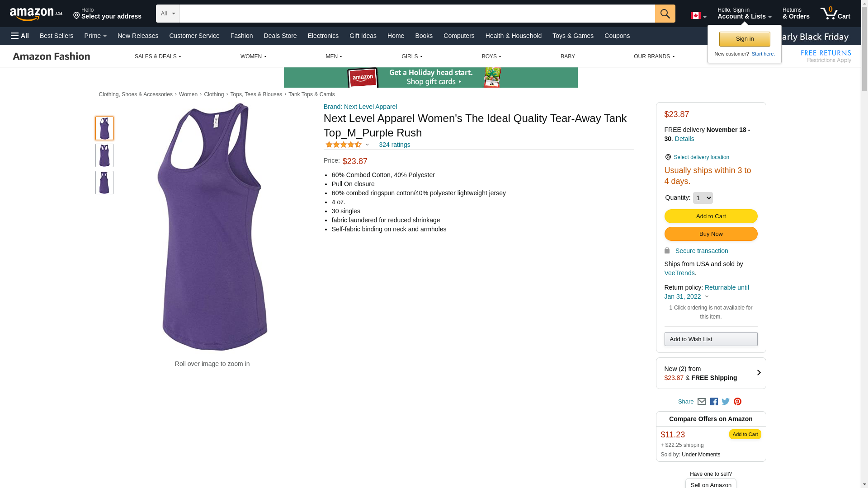The width and height of the screenshot is (868, 488).
Task: Share the product on Pinterest
Action: click(x=737, y=402)
